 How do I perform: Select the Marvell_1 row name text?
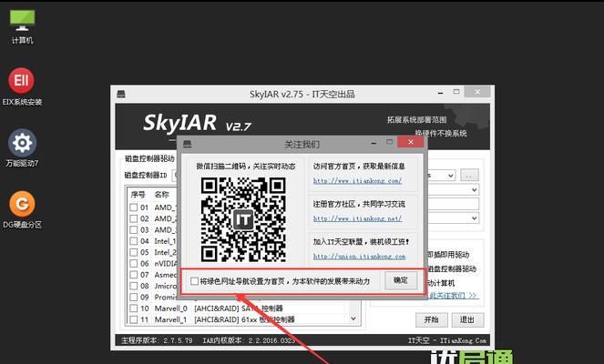click(170, 319)
